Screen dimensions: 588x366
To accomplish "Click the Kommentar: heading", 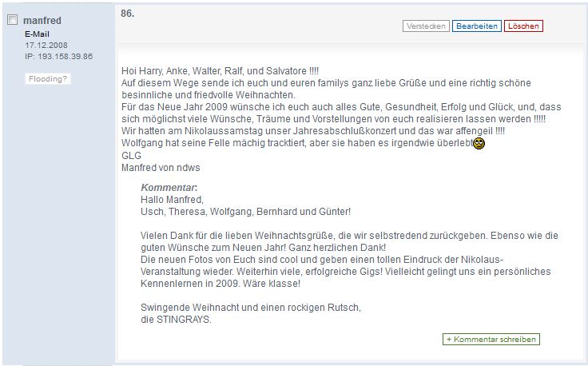I will (169, 188).
